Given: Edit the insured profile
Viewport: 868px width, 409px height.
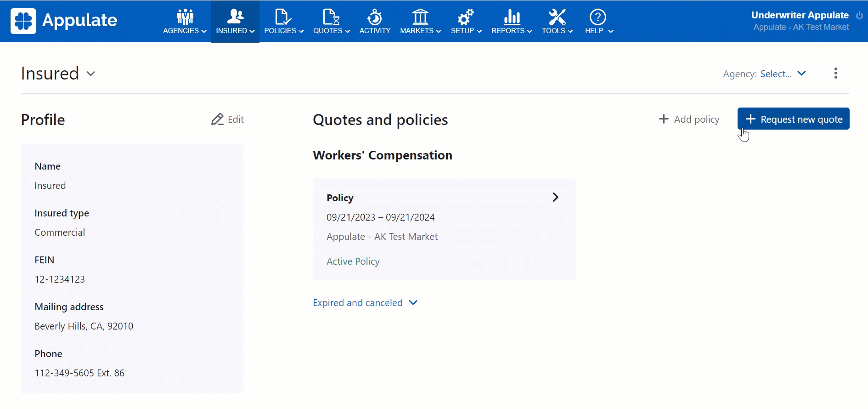Looking at the screenshot, I should point(227,119).
